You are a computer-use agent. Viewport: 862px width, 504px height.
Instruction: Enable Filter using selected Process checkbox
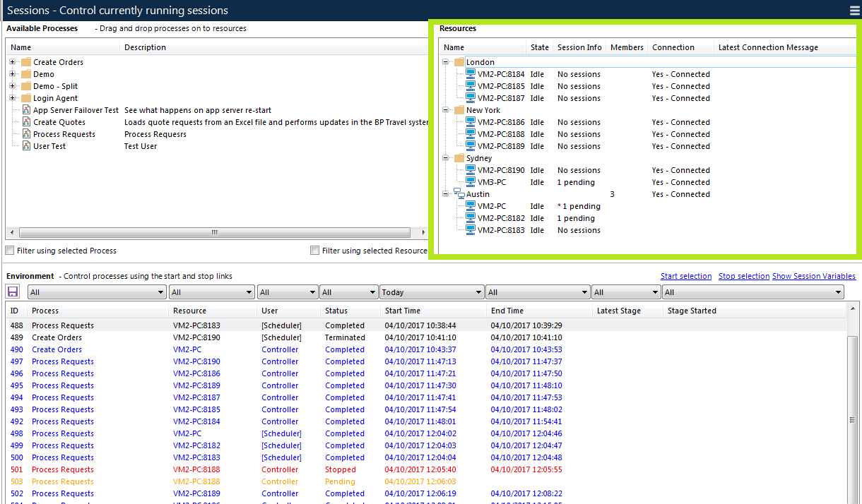tap(10, 251)
